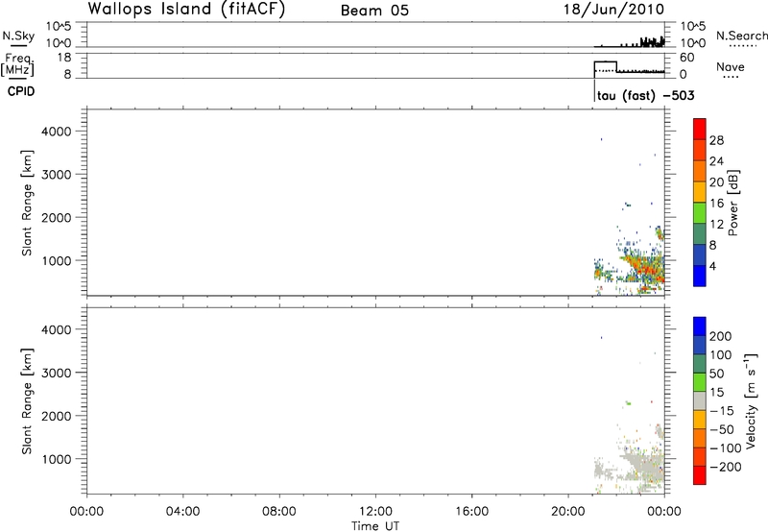Click the blue bottom of the power colorbar
This screenshot has width=768, height=532.
[700, 276]
